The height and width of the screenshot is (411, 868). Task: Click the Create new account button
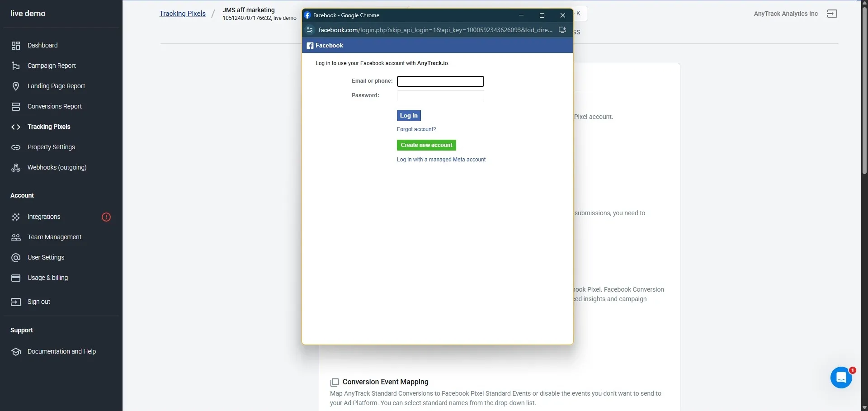tap(426, 145)
